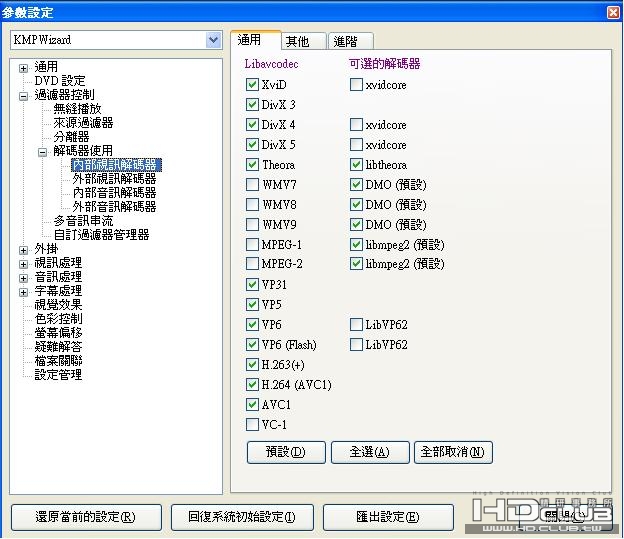
Task: Select 多音訊串流 in the tree
Action: point(83,221)
